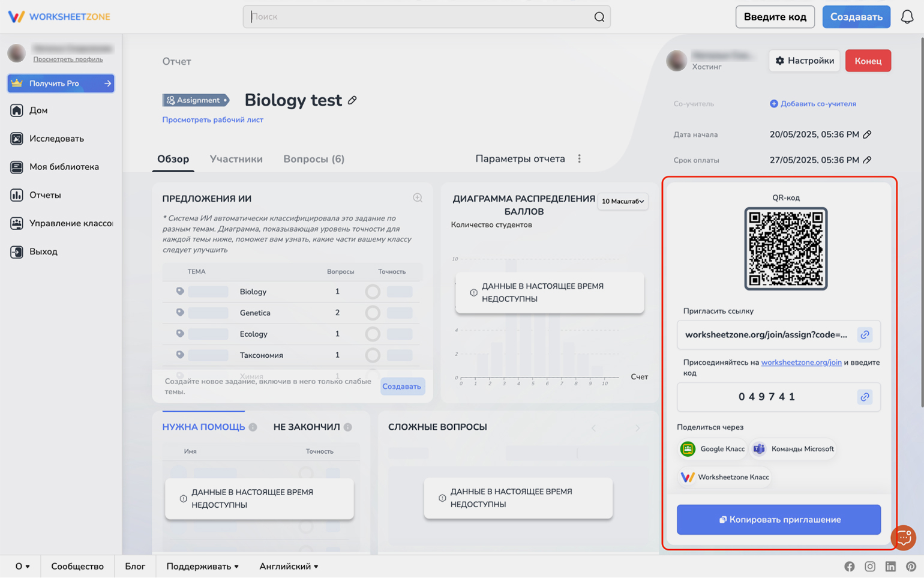Open the Вопросы (6) tab
Viewport: 924px width, 578px height.
tap(314, 159)
